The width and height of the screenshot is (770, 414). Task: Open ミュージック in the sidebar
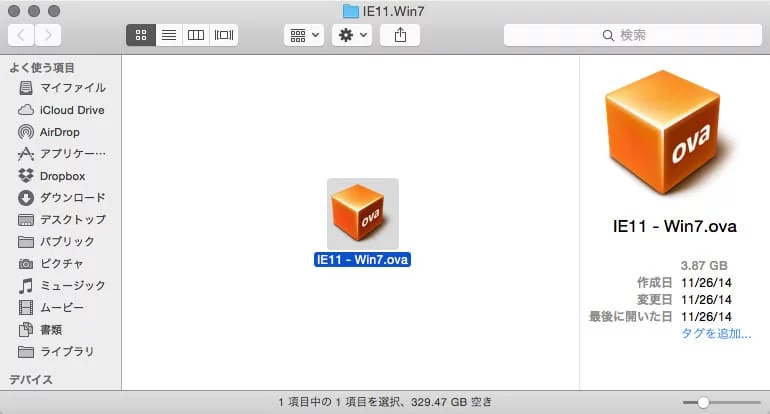(61, 285)
